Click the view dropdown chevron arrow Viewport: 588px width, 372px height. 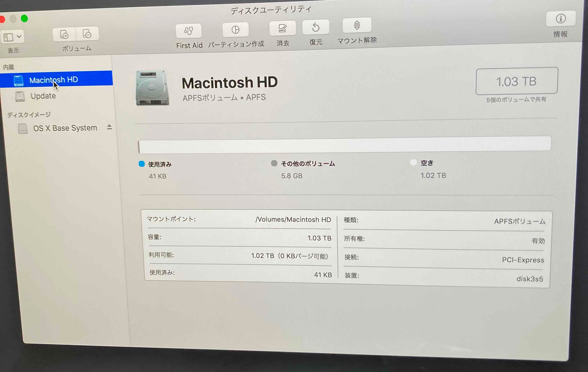coord(19,37)
